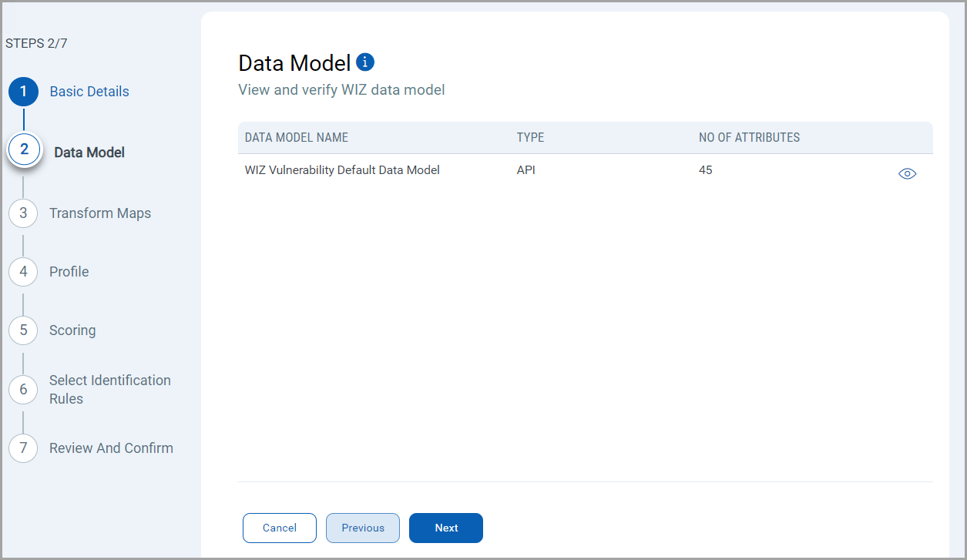Select the Scoring step label
The height and width of the screenshot is (560, 967).
tap(72, 330)
